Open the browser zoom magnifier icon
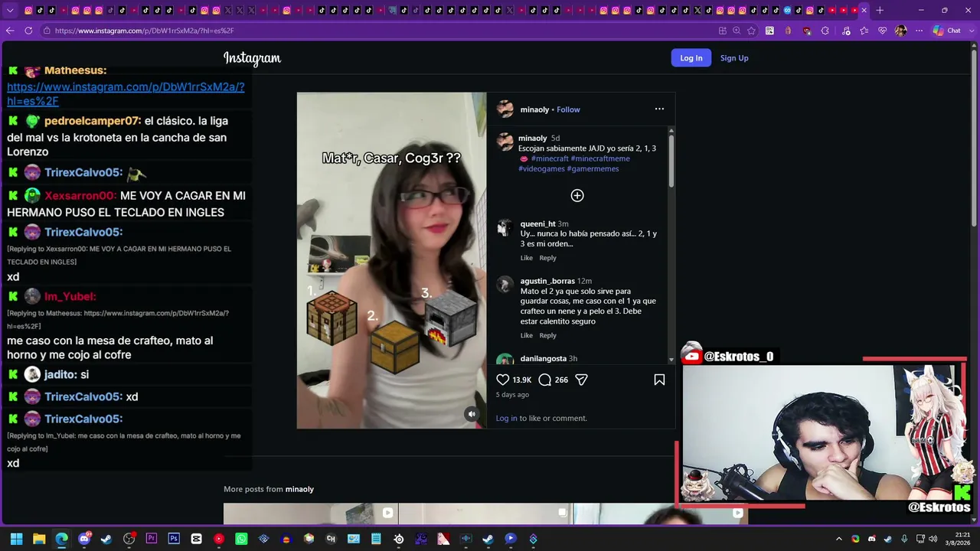 point(737,31)
